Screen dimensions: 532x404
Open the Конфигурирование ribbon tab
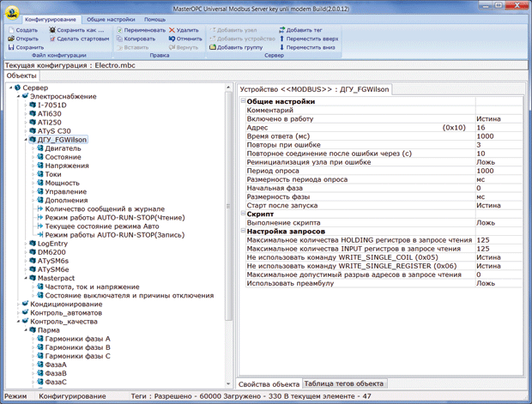tap(51, 20)
